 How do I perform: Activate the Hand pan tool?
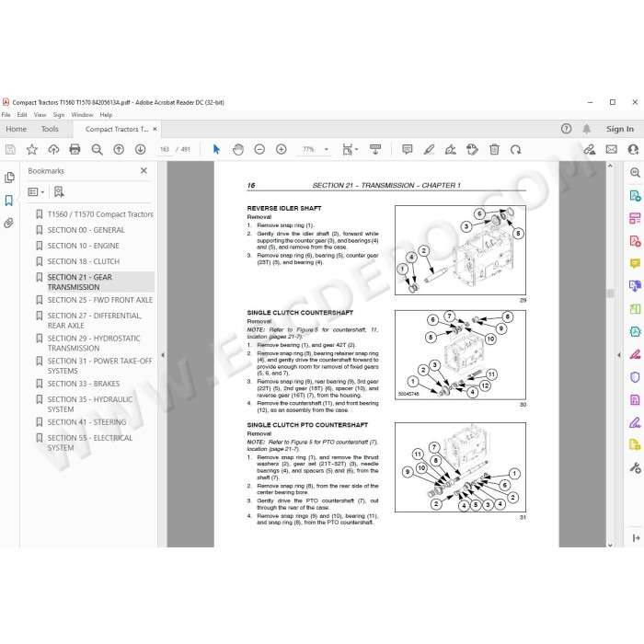pyautogui.click(x=237, y=149)
